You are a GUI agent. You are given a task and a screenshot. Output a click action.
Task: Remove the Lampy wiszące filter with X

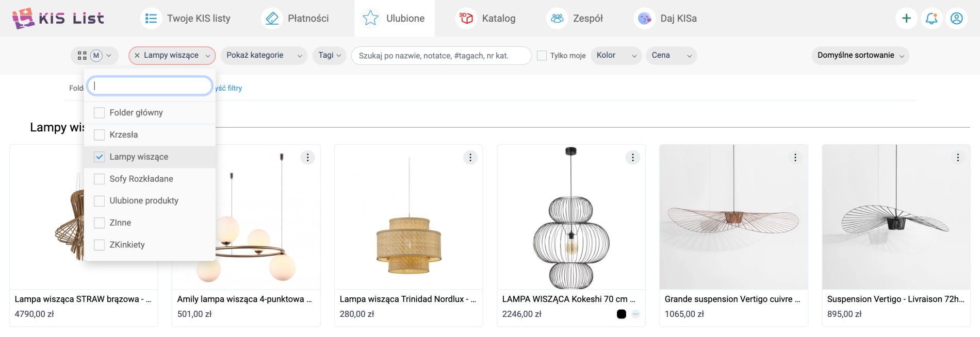tap(137, 55)
